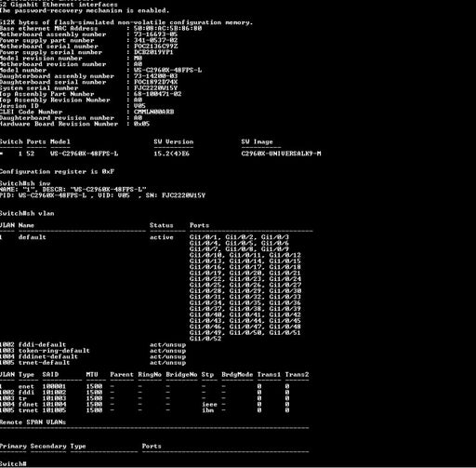Viewport: 476px width, 468px height.
Task: Select the 'Switch#sh inv' command line
Action: 25,183
